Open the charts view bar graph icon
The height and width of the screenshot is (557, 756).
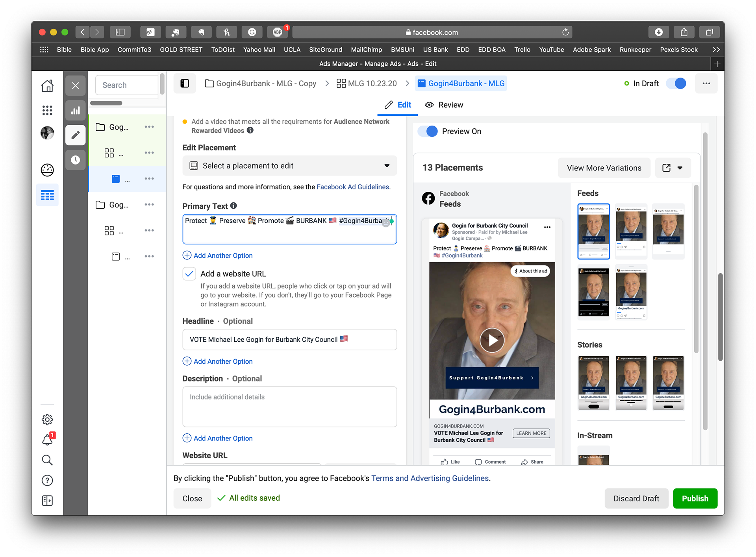pos(76,111)
